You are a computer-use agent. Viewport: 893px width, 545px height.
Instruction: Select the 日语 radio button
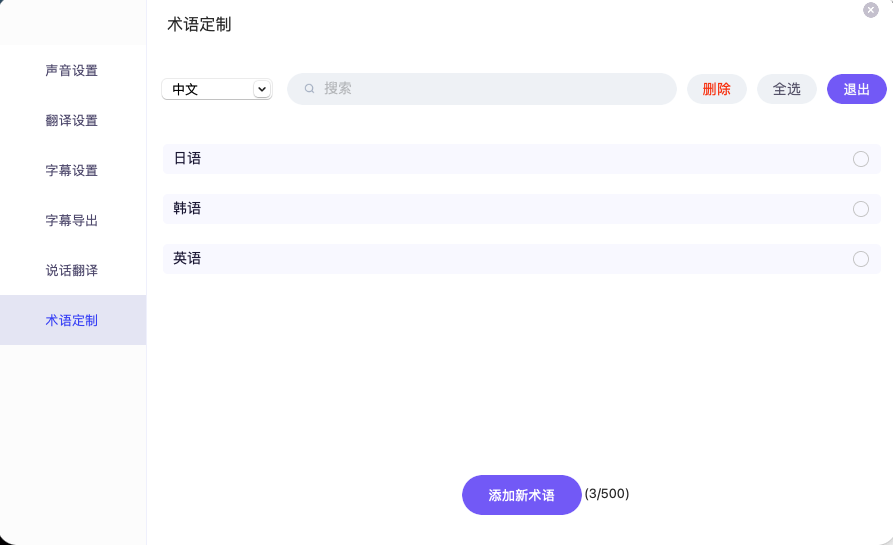860,159
